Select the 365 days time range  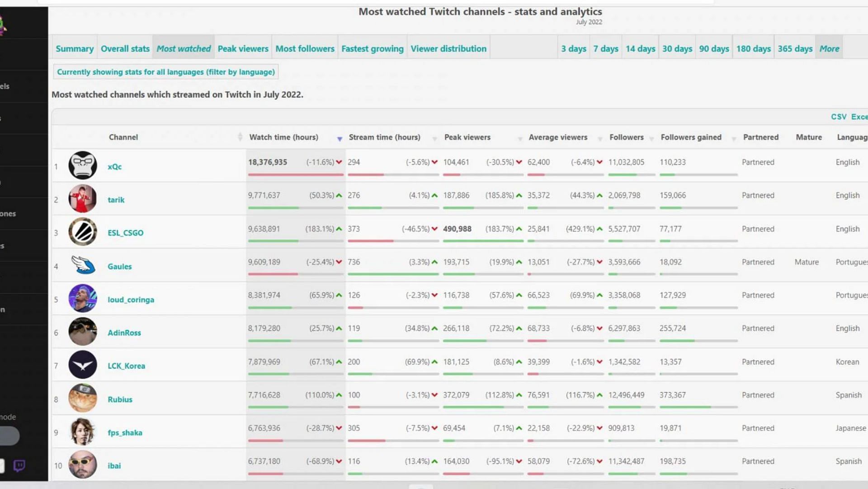[x=795, y=48]
